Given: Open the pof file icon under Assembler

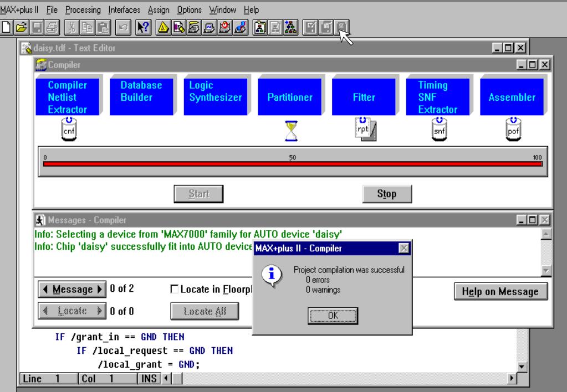Looking at the screenshot, I should pos(513,129).
